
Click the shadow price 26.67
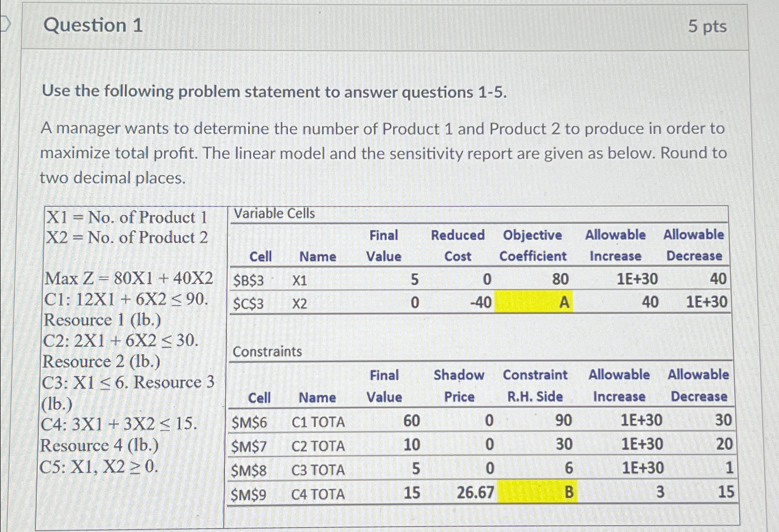click(x=475, y=492)
